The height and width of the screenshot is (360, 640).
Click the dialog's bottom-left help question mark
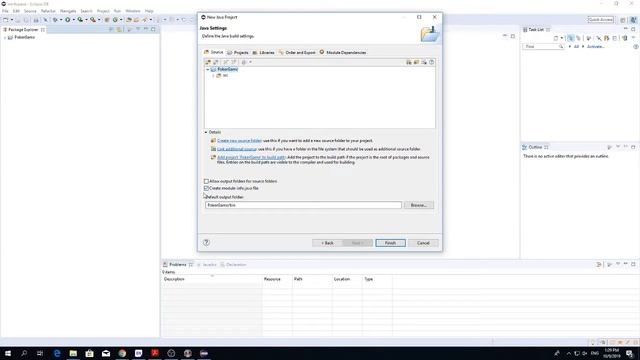click(x=207, y=242)
